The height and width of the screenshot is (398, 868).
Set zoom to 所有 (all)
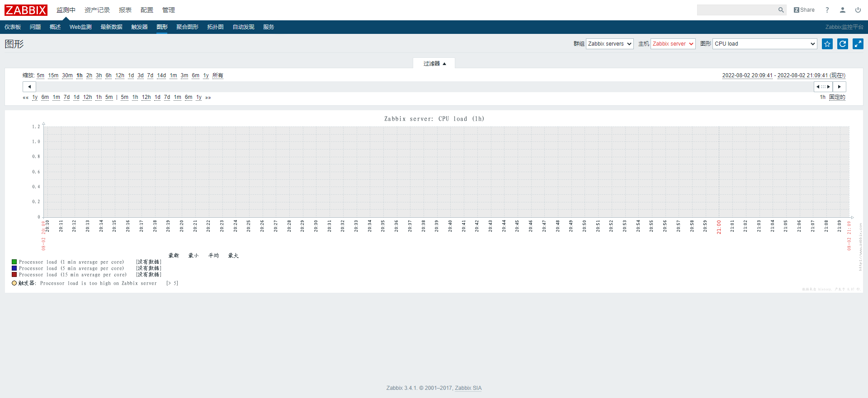coord(218,75)
